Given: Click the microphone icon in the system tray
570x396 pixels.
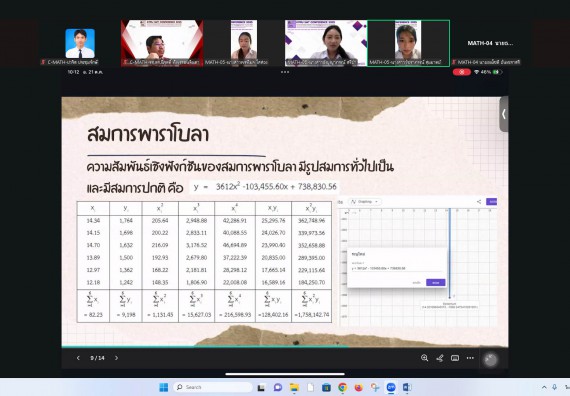Looking at the screenshot, I should tap(555, 388).
